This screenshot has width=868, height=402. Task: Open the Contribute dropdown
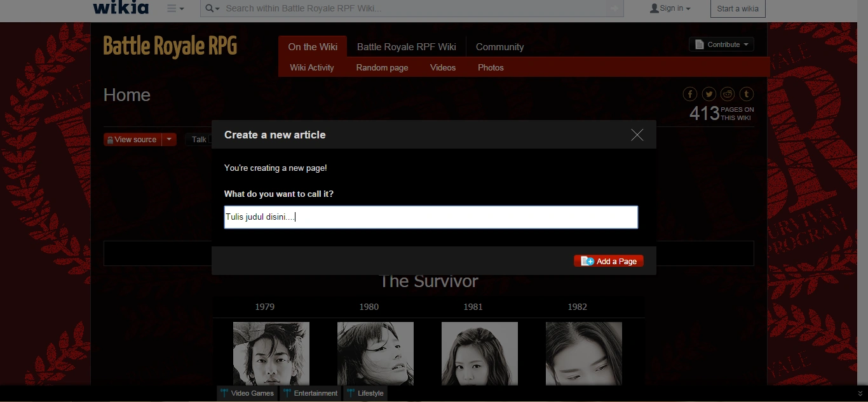coord(721,44)
